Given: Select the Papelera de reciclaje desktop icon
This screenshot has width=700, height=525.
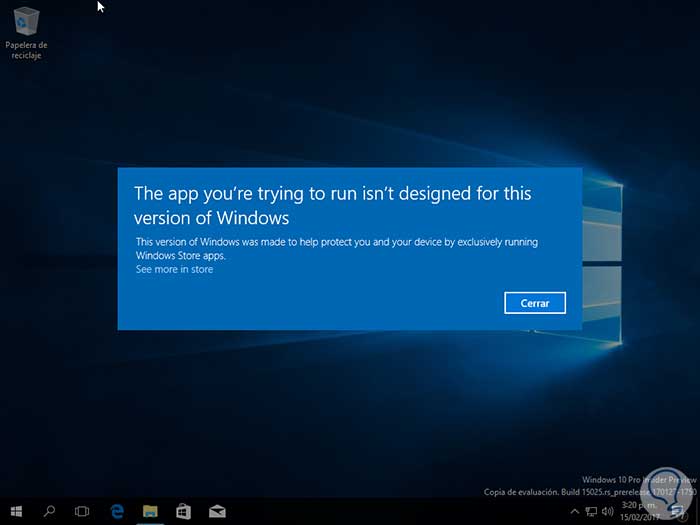Looking at the screenshot, I should pyautogui.click(x=26, y=33).
